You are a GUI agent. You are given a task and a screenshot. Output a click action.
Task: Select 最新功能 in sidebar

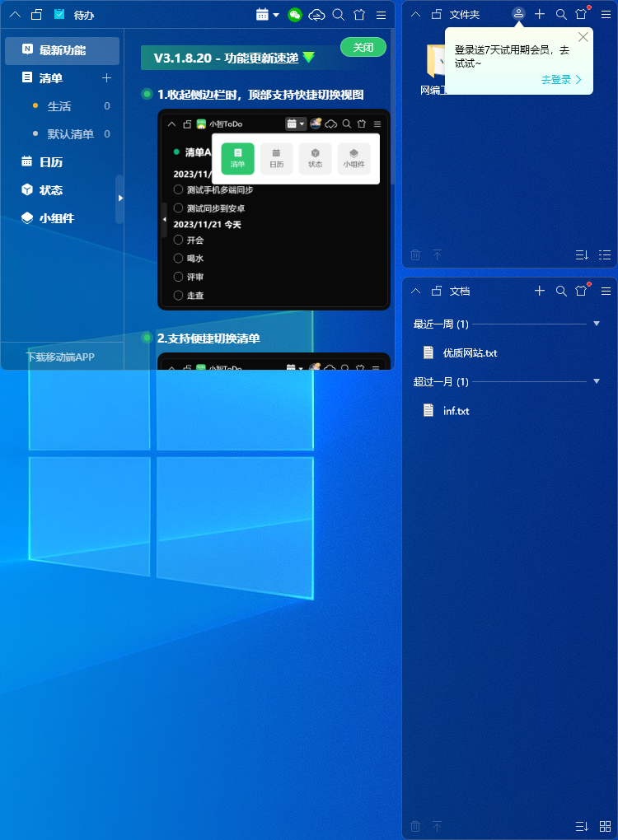pyautogui.click(x=62, y=50)
